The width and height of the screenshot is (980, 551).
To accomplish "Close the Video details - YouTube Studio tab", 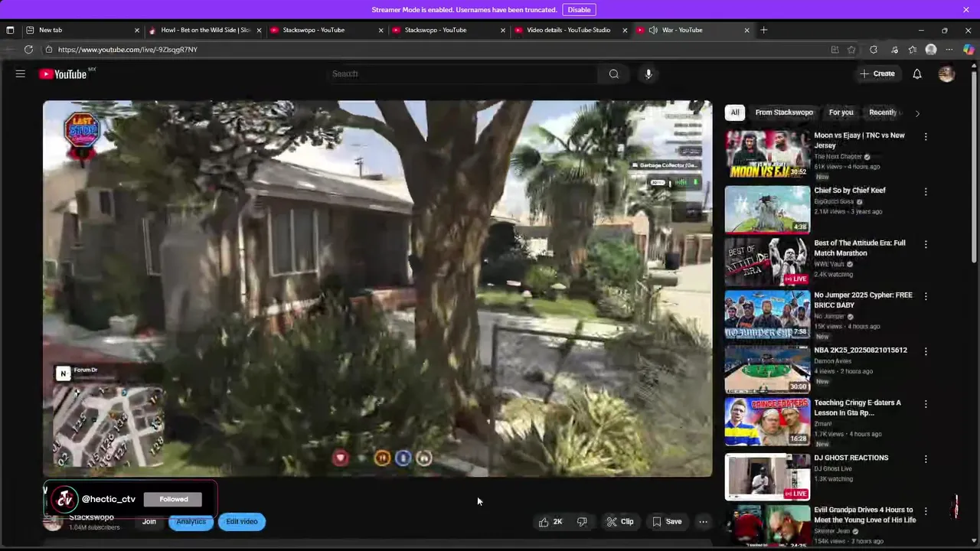I will point(625,30).
